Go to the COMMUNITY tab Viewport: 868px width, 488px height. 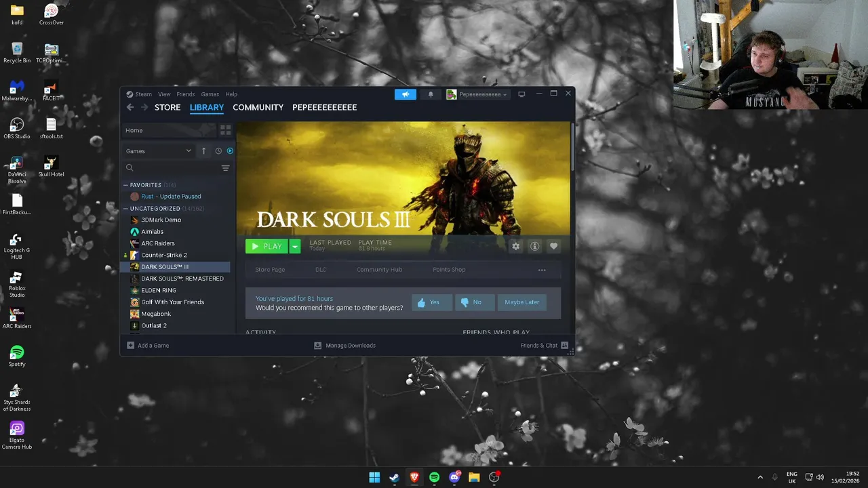[x=258, y=107]
